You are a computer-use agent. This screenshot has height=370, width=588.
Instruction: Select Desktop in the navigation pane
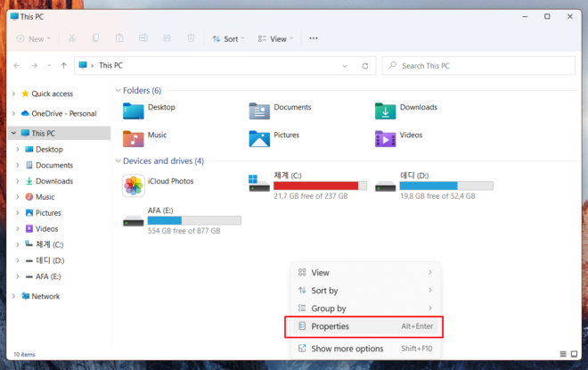click(49, 150)
